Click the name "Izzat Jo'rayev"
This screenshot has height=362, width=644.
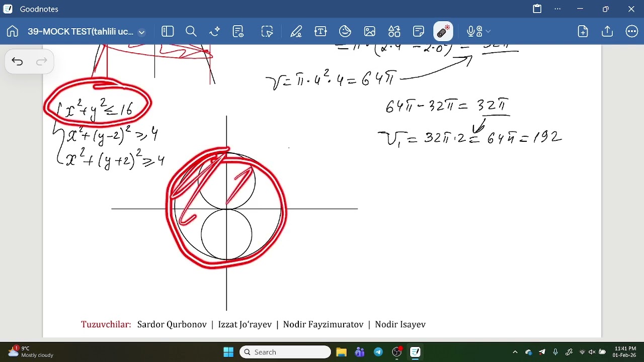[x=245, y=324]
